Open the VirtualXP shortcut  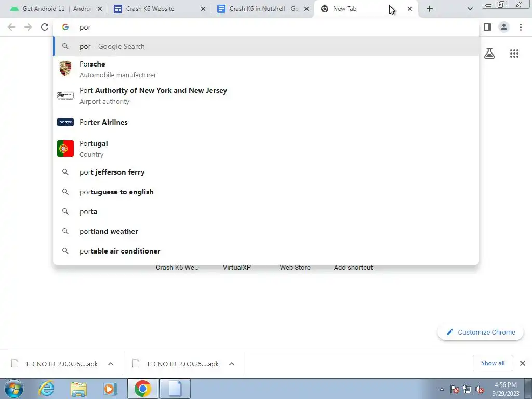coord(237,268)
